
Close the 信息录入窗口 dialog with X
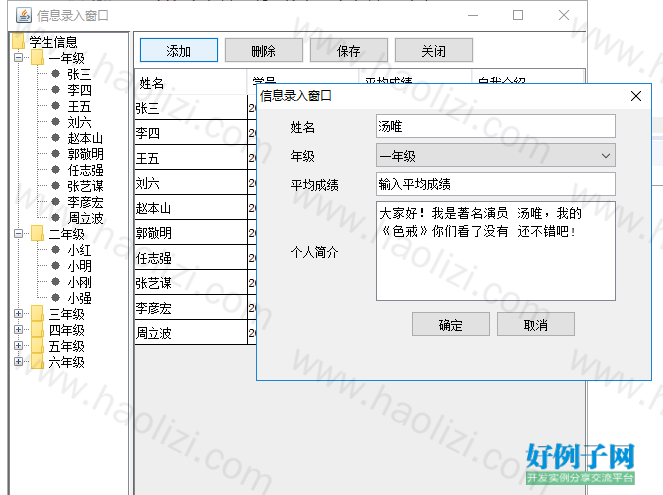(x=636, y=96)
